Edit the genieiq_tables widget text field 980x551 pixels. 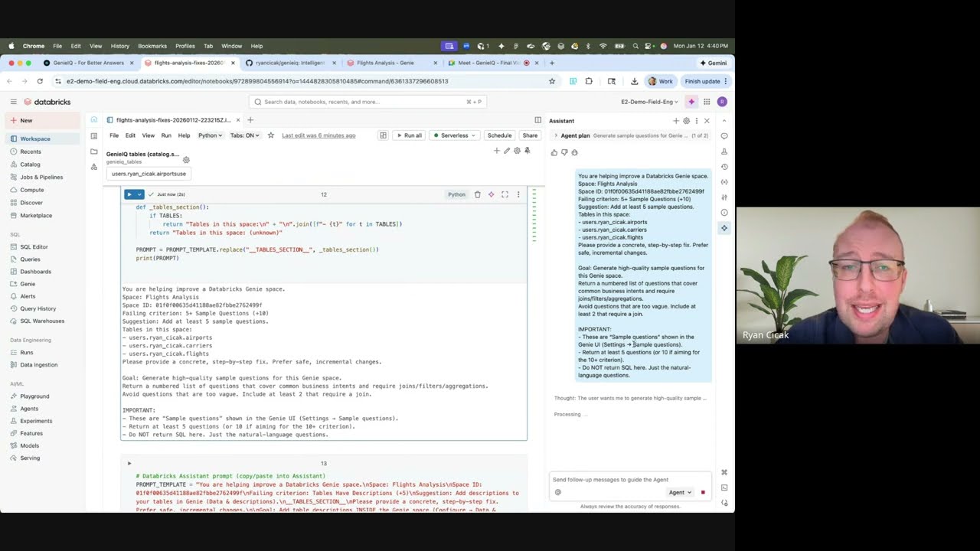149,174
